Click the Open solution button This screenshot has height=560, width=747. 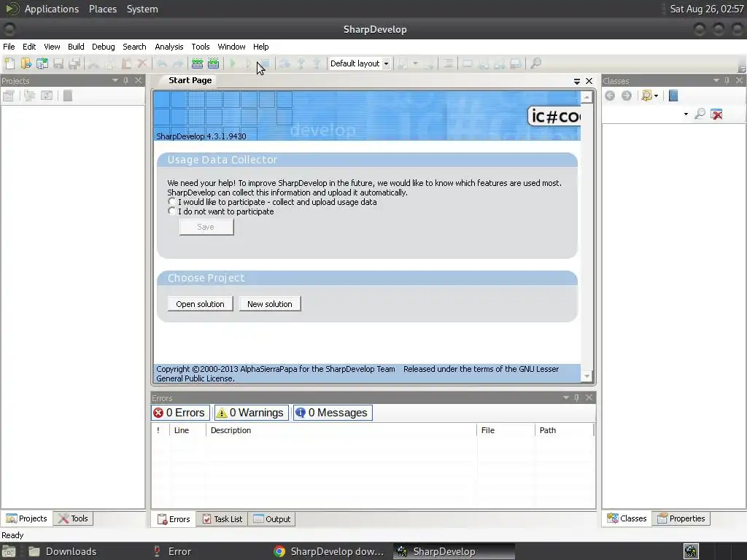coord(200,304)
